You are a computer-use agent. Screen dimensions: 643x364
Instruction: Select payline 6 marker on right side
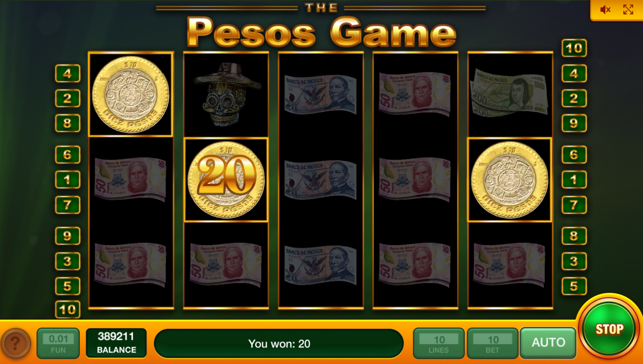point(574,155)
